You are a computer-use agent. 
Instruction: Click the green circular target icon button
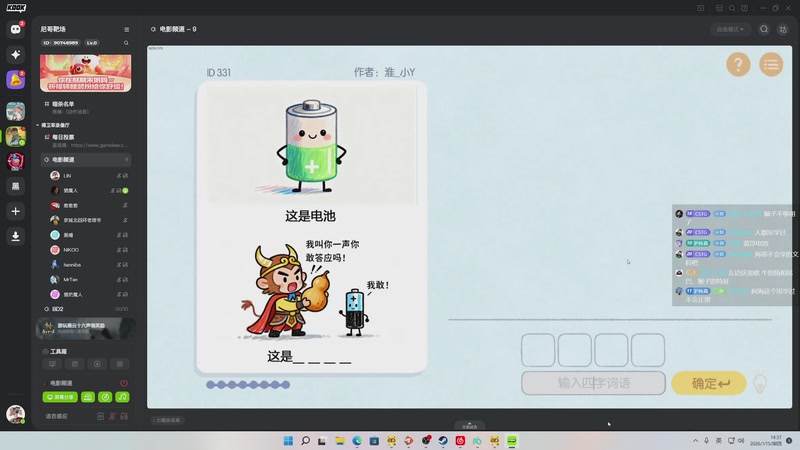[105, 397]
